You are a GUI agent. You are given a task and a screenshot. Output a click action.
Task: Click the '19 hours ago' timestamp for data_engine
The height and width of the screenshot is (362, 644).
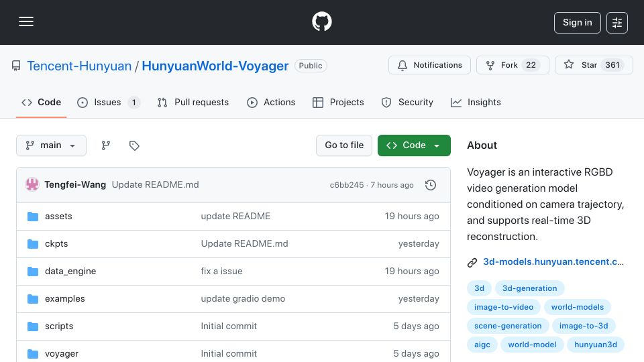click(411, 271)
